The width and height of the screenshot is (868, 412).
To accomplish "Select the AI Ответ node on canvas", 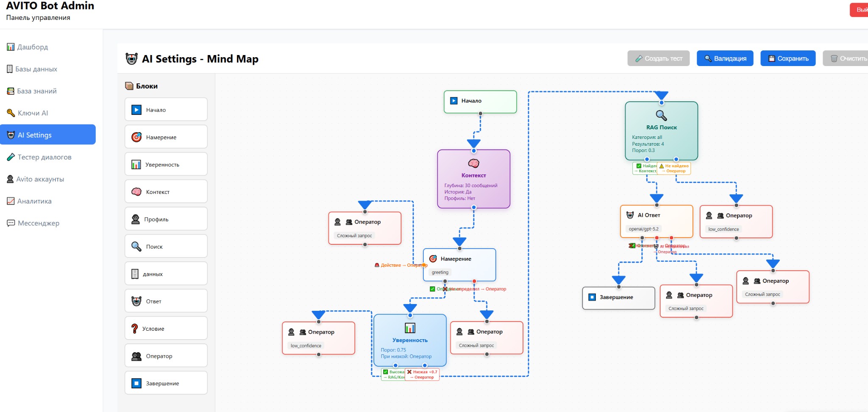I will pyautogui.click(x=656, y=221).
